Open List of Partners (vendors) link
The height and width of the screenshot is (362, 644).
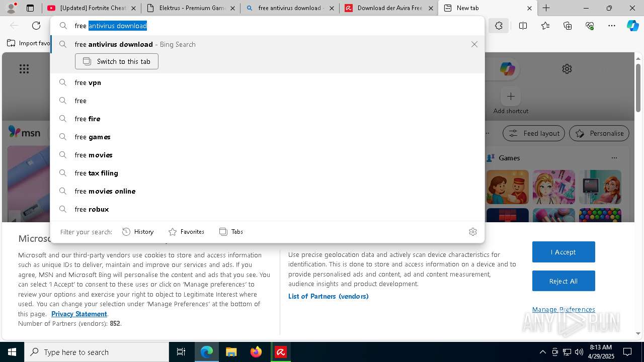coord(329,296)
